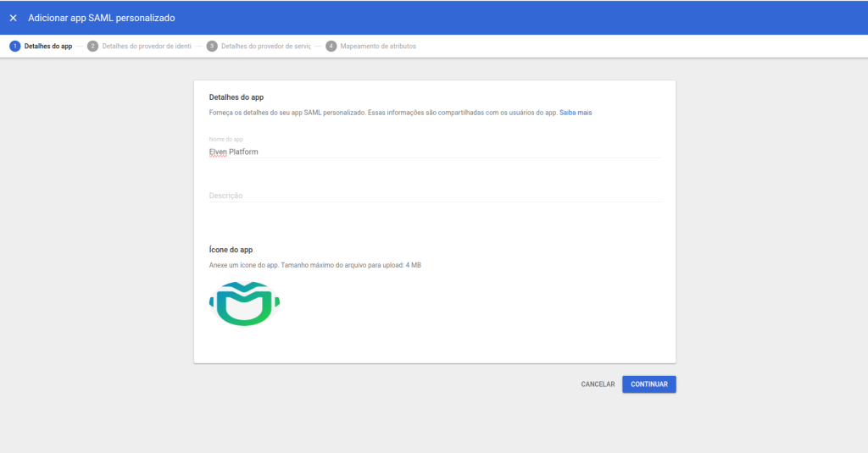Click the 'Adicionar app SAML personalizado' title
868x453 pixels.
[102, 18]
